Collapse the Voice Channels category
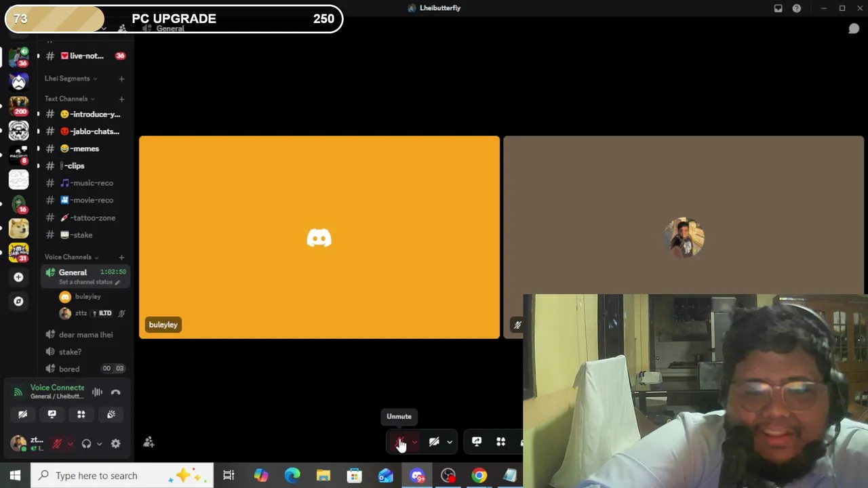Screen dimensions: 868x488 (71, 257)
